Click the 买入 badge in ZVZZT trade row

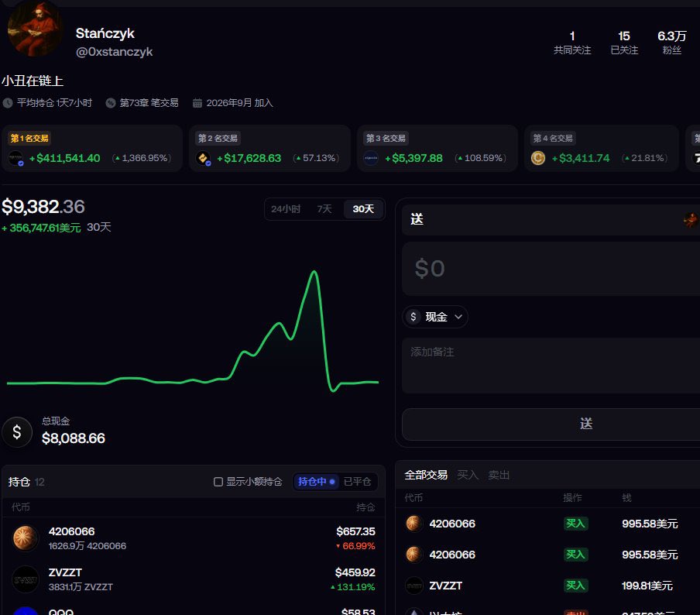(575, 586)
